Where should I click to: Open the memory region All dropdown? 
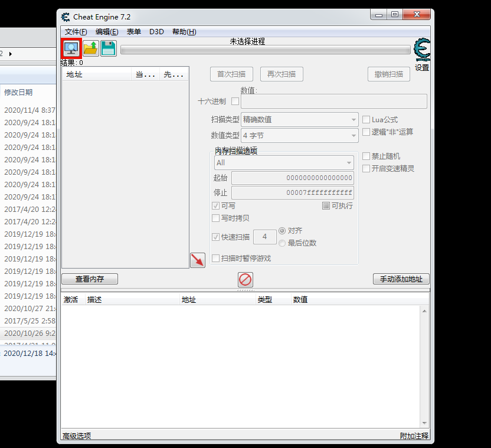coord(284,162)
